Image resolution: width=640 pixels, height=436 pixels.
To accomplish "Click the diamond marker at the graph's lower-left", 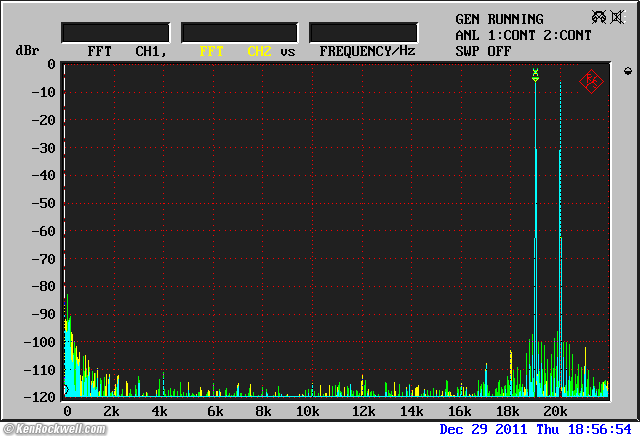I will (x=67, y=389).
